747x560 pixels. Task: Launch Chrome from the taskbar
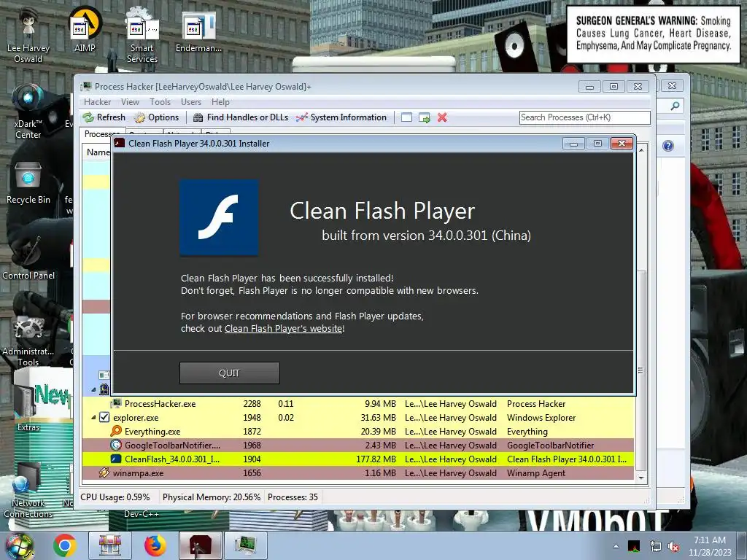pos(65,545)
